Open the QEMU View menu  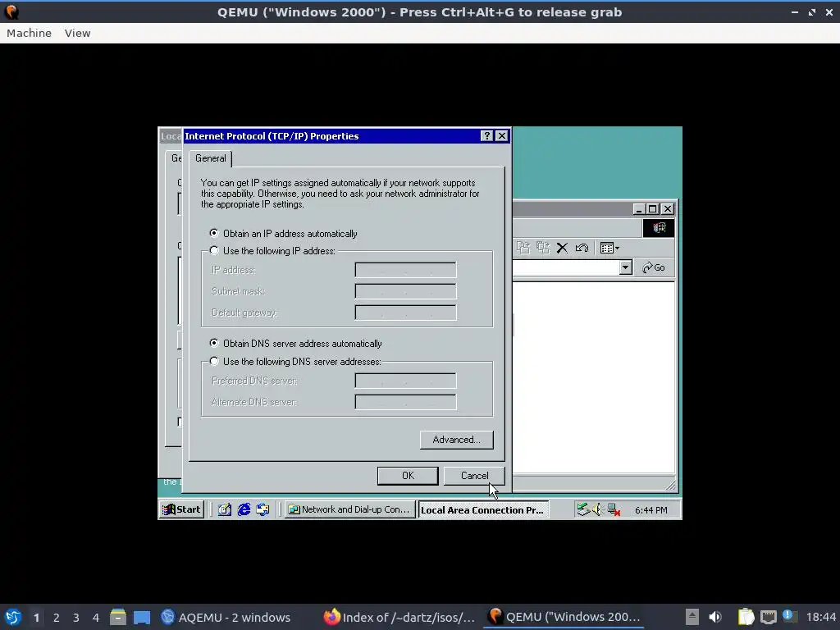[x=78, y=33]
